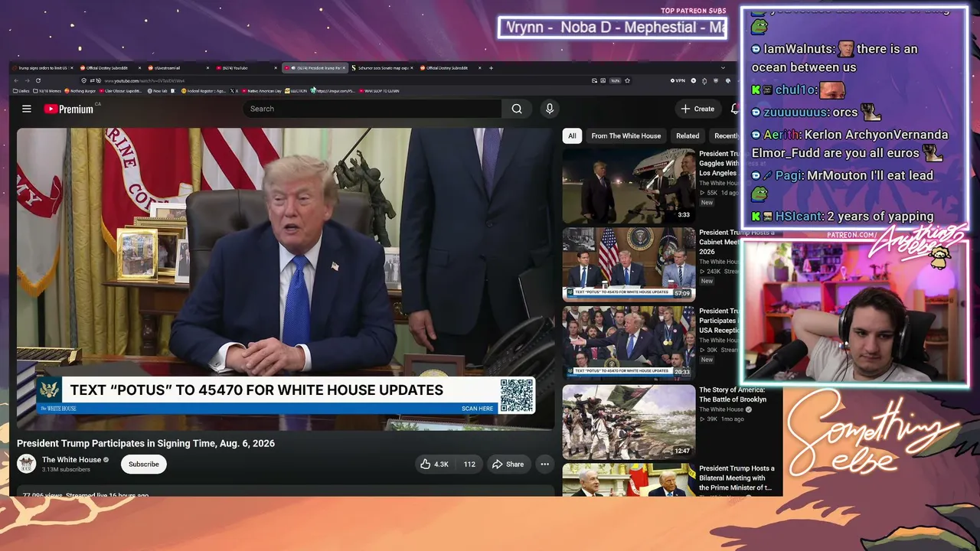The width and height of the screenshot is (980, 551).
Task: Click HSIcant username in chat overlay
Action: (799, 217)
